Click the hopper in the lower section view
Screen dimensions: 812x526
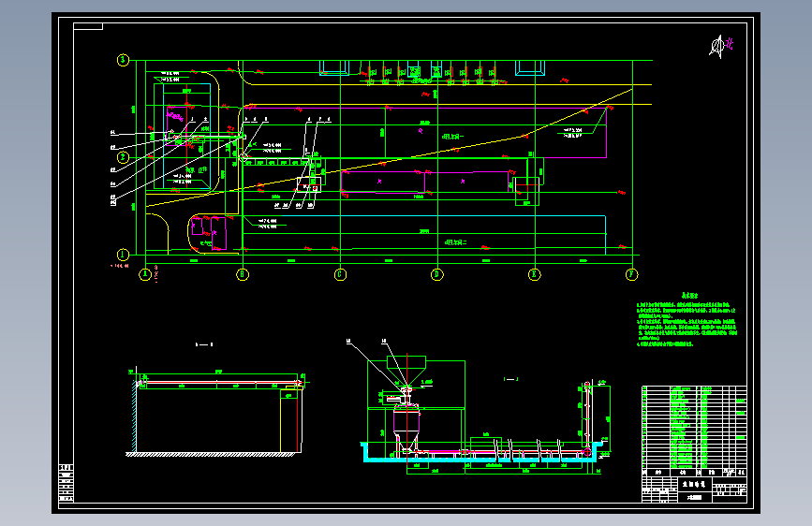coord(406,370)
